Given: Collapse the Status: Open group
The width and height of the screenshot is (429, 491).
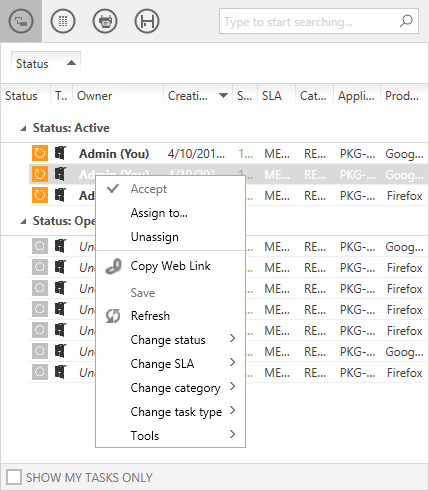Looking at the screenshot, I should coord(23,221).
